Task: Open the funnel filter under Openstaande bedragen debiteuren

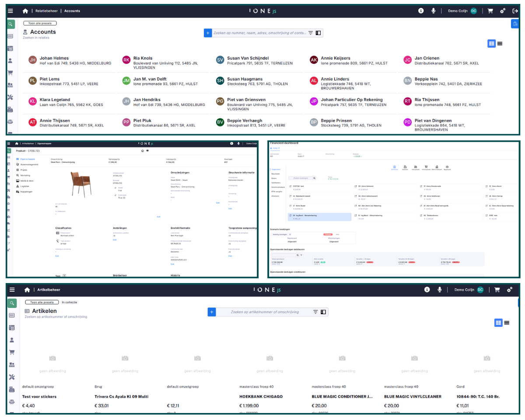Action: (301, 255)
